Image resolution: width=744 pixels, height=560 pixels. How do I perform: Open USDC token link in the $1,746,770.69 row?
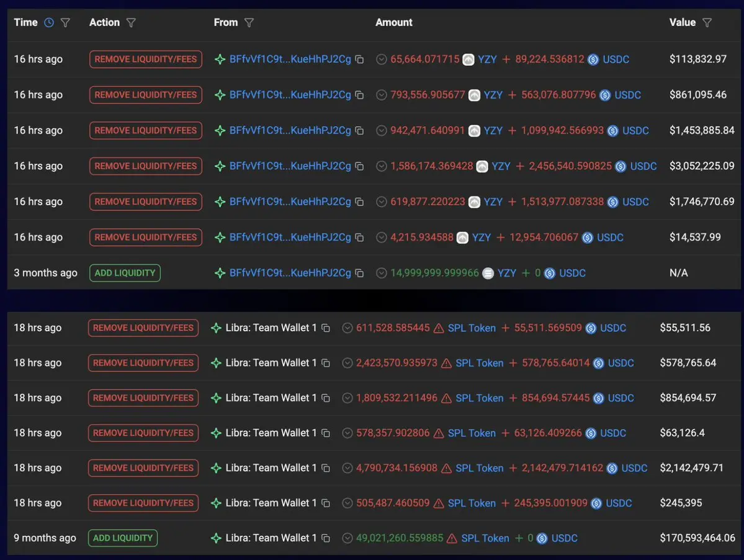(635, 202)
